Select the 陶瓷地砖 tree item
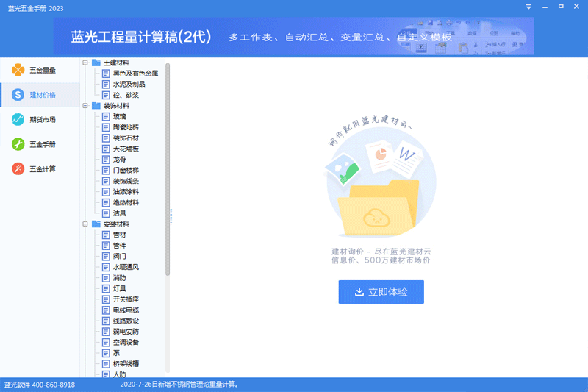The height and width of the screenshot is (392, 588). pyautogui.click(x=126, y=127)
